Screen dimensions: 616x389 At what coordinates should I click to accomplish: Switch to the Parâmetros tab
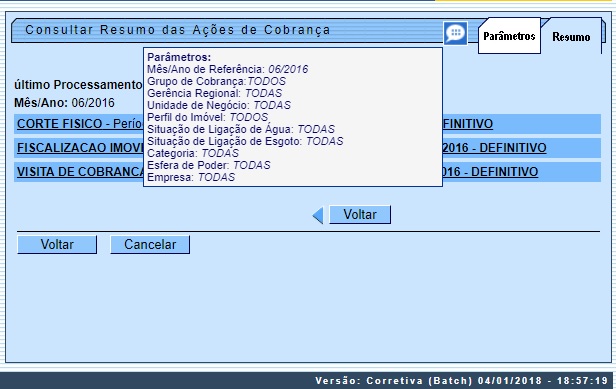pyautogui.click(x=509, y=36)
